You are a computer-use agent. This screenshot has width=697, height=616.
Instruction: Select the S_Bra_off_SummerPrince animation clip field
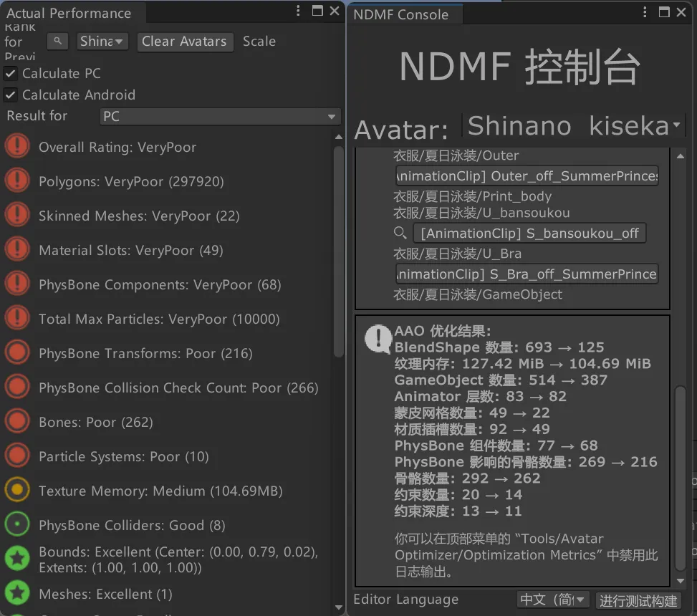point(527,274)
